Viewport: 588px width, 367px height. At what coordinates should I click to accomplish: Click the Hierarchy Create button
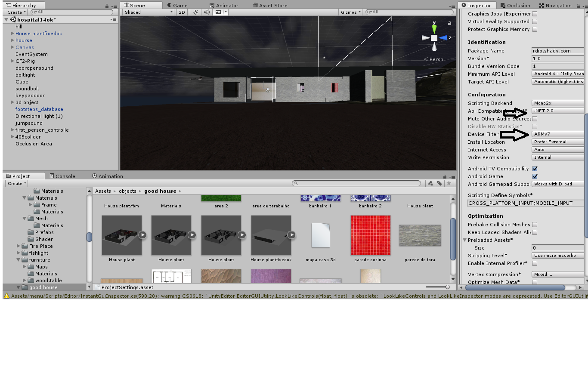16,12
